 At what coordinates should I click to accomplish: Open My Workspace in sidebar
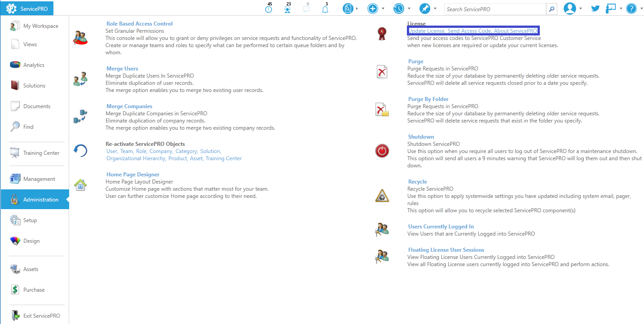(x=35, y=26)
